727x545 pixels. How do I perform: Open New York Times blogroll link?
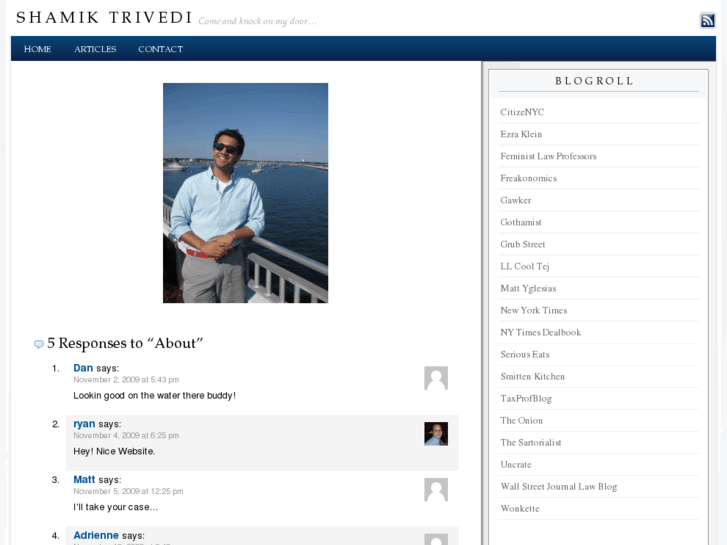[534, 310]
